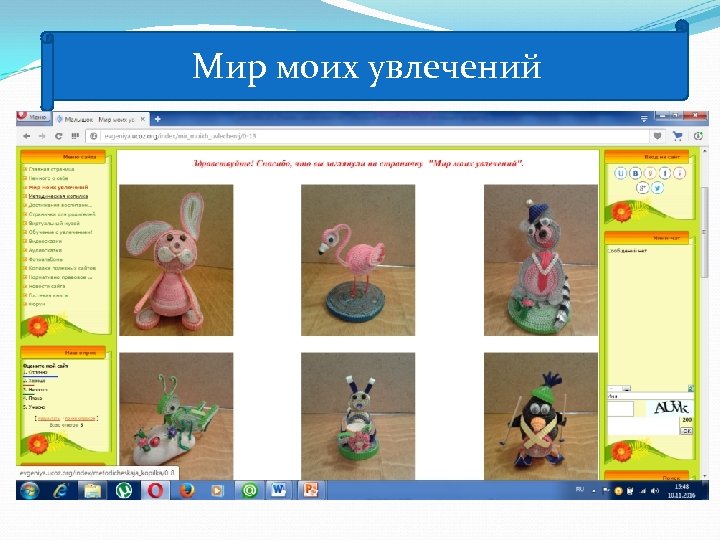Go back to the previous page
This screenshot has width=720, height=540.
(27, 136)
